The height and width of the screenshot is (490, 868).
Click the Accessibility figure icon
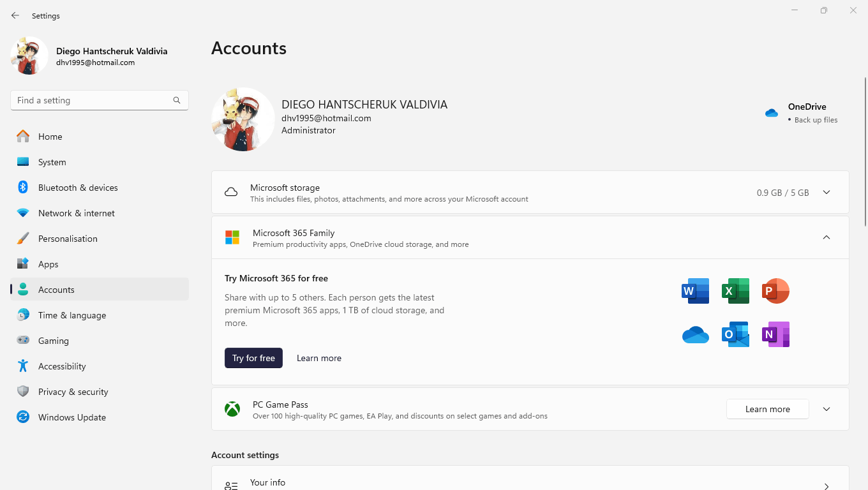tap(23, 366)
